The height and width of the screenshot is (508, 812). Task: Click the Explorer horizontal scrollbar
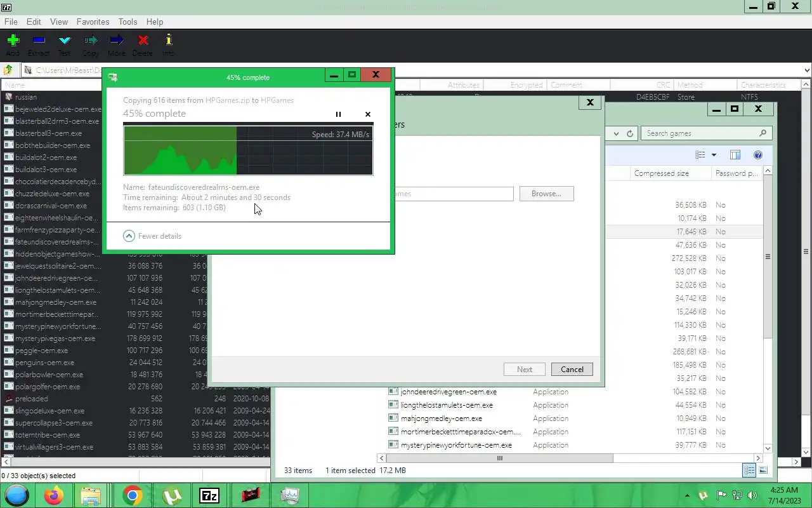click(x=499, y=458)
